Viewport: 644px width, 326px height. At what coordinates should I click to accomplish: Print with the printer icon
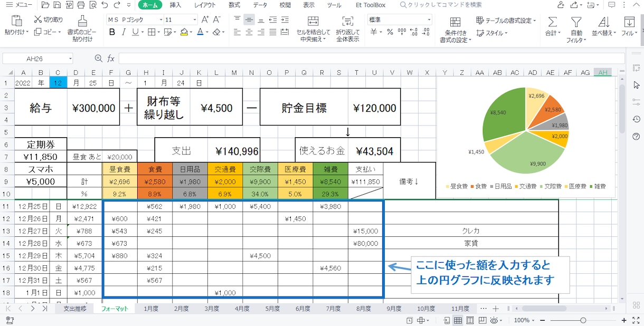click(x=81, y=5)
